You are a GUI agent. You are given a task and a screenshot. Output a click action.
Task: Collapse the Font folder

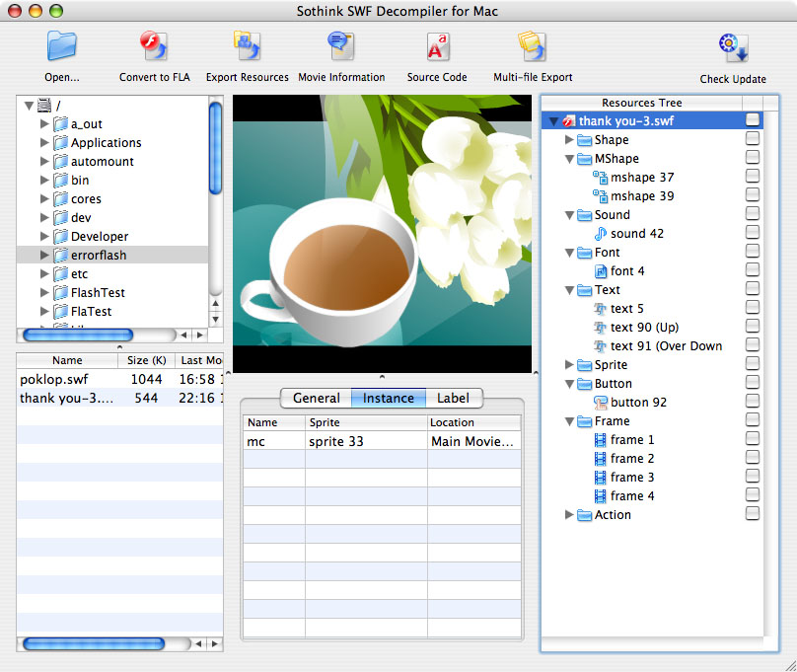tap(569, 254)
